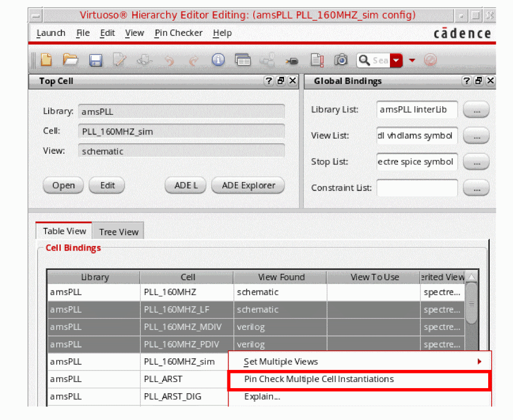Viewport: 513px width, 420px height.
Task: Click the Edit button in Top Cell
Action: [x=107, y=185]
